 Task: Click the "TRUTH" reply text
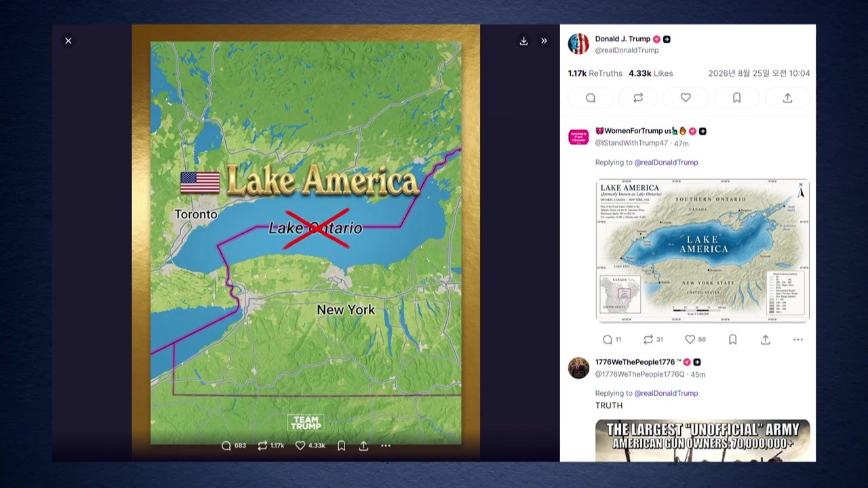609,405
